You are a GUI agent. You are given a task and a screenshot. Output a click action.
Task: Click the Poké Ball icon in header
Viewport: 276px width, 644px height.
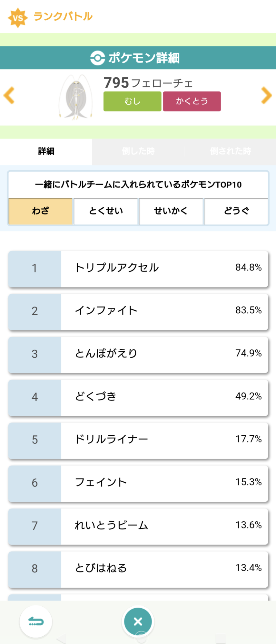[97, 58]
